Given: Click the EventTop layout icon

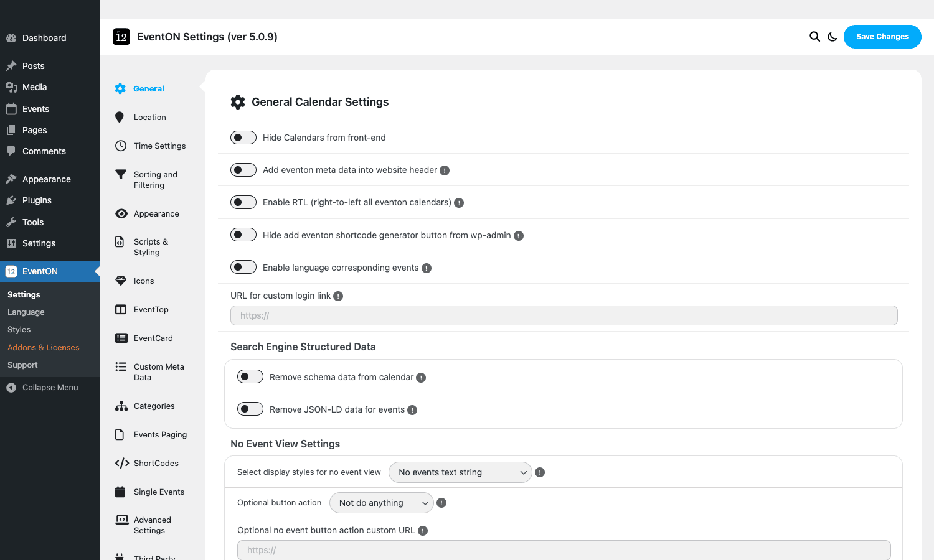Looking at the screenshot, I should tap(121, 309).
